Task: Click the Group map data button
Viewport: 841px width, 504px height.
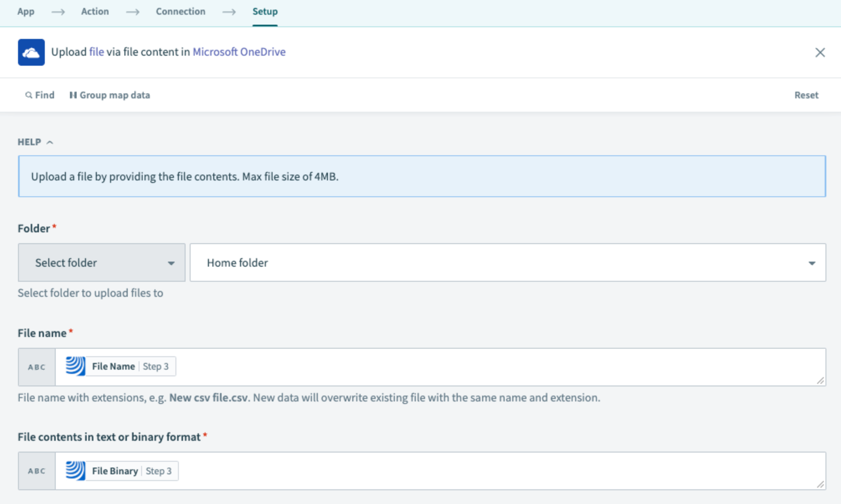Action: tap(110, 95)
